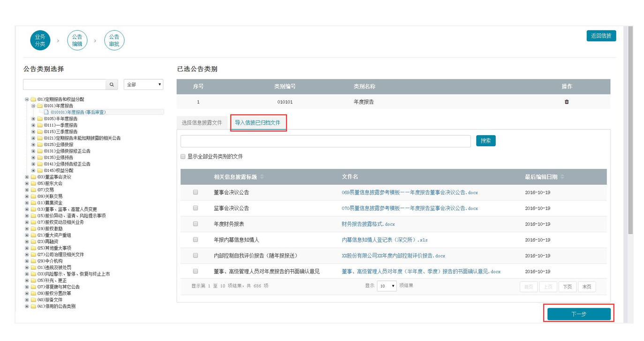Click the 首页 pagination button
The width and height of the screenshot is (644, 341).
(529, 287)
